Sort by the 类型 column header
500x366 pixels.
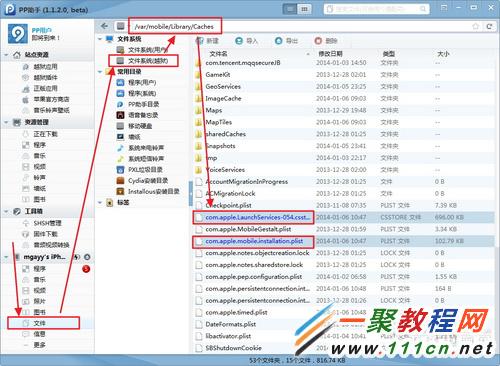click(x=388, y=54)
